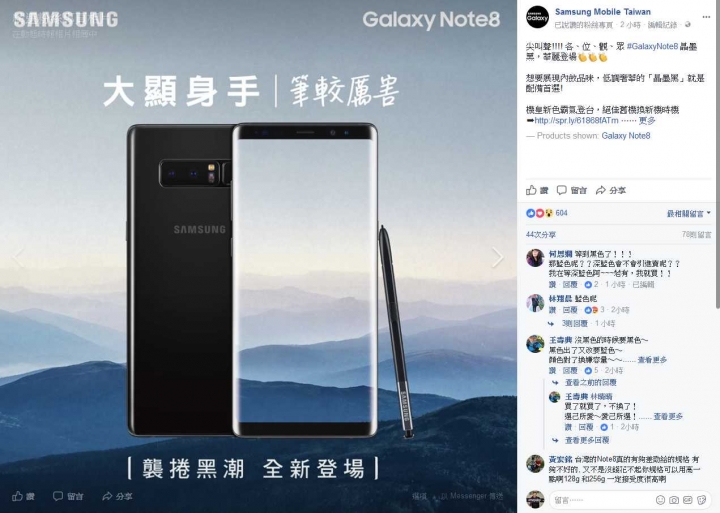Viewport: 720px width, 513px height.
Task: Open the spr.ly link in post
Action: (x=576, y=120)
